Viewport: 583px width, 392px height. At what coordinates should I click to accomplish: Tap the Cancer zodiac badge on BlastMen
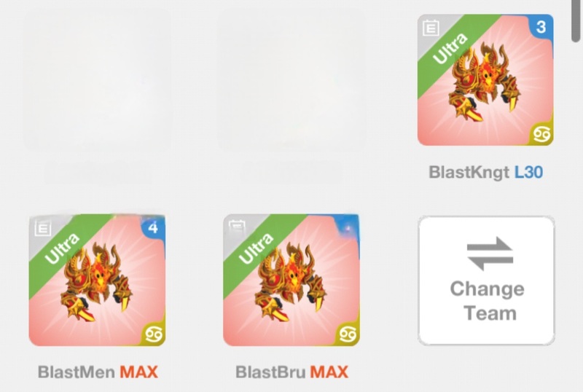[x=154, y=334]
